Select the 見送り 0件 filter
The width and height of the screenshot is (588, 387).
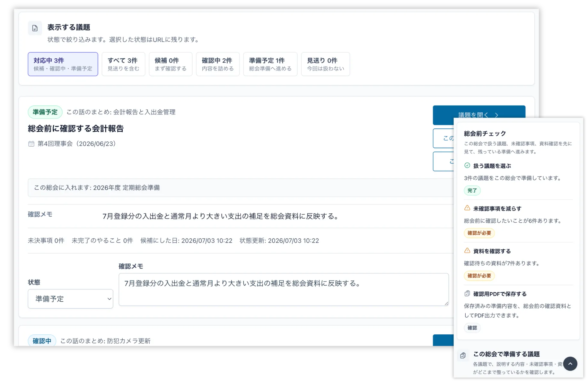[325, 64]
